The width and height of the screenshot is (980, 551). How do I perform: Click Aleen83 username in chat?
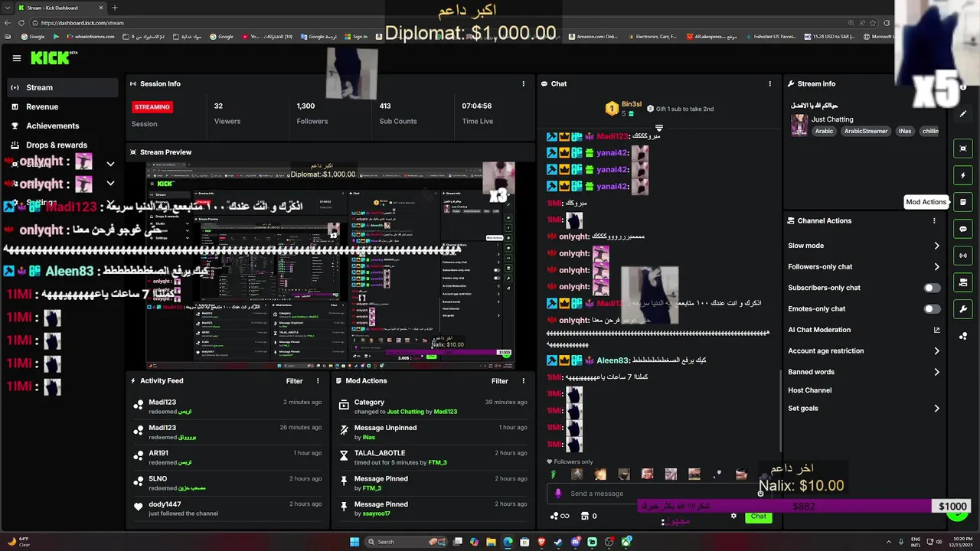click(x=612, y=360)
